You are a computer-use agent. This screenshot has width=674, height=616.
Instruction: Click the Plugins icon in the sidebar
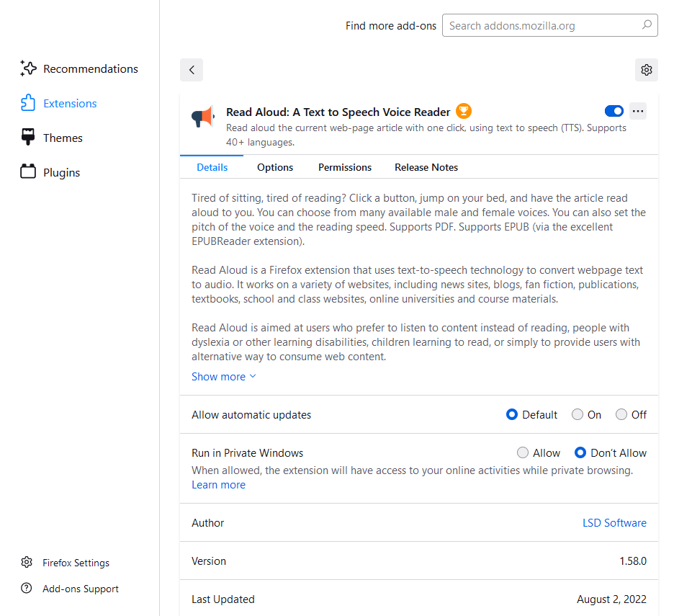click(28, 172)
